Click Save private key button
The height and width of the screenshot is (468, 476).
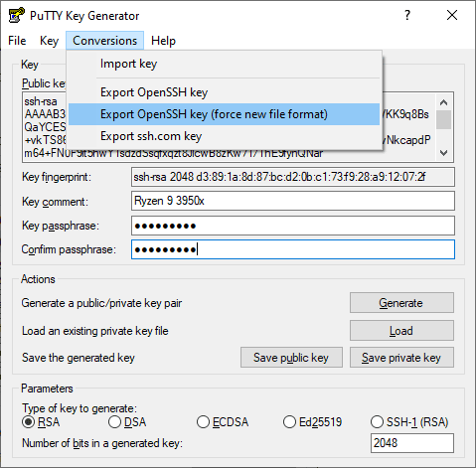pos(401,358)
